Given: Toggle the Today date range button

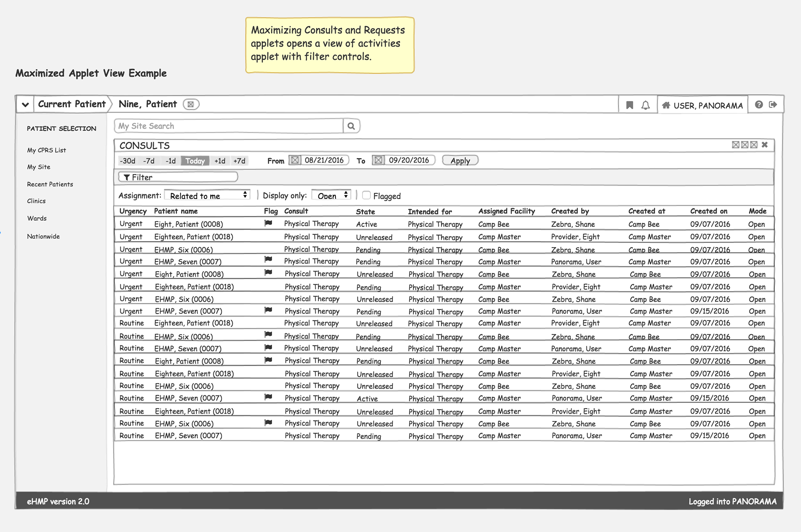Looking at the screenshot, I should click(195, 161).
